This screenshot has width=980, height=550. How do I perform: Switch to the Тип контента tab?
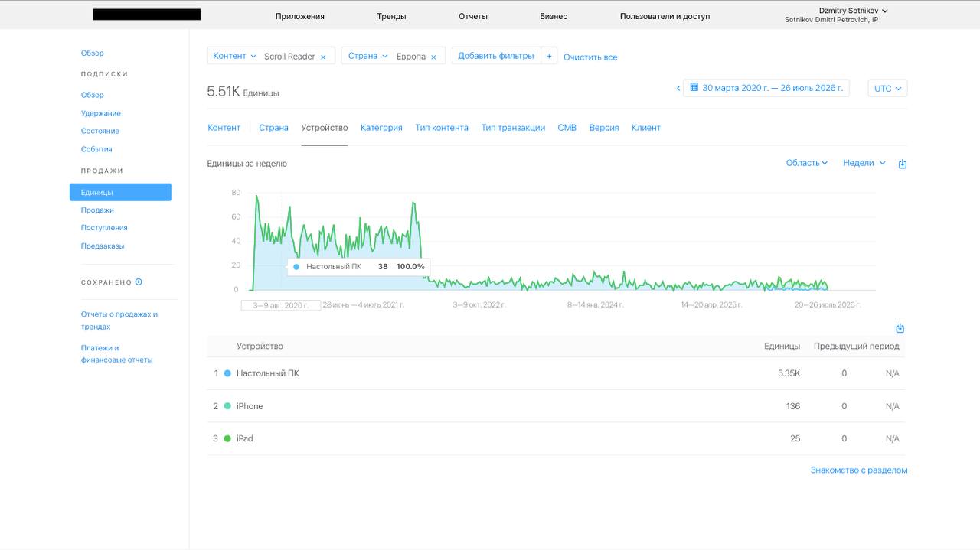coord(442,128)
